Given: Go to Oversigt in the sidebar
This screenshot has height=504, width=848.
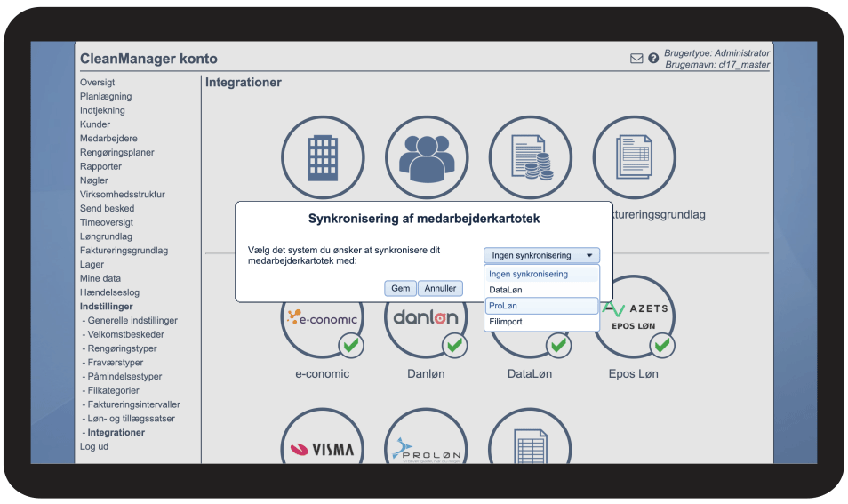Looking at the screenshot, I should (98, 82).
